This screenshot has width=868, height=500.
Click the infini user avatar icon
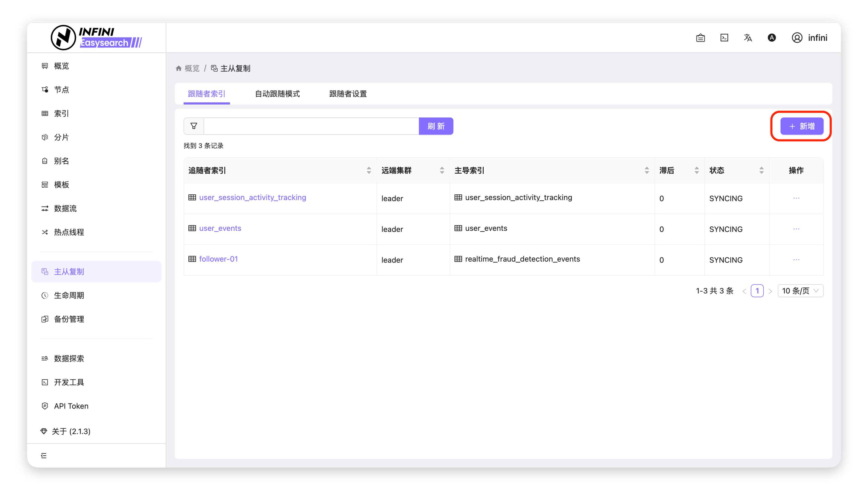coord(797,38)
